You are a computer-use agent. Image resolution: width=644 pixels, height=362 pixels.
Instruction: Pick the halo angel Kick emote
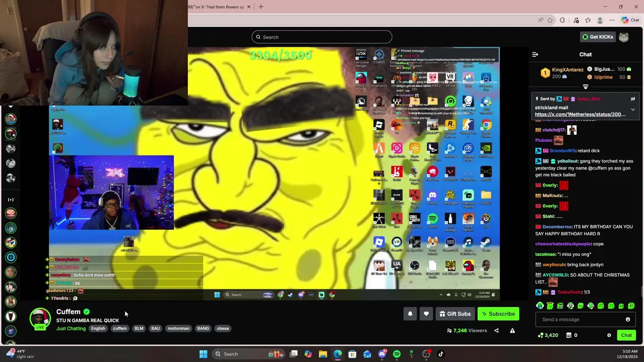(x=550, y=306)
